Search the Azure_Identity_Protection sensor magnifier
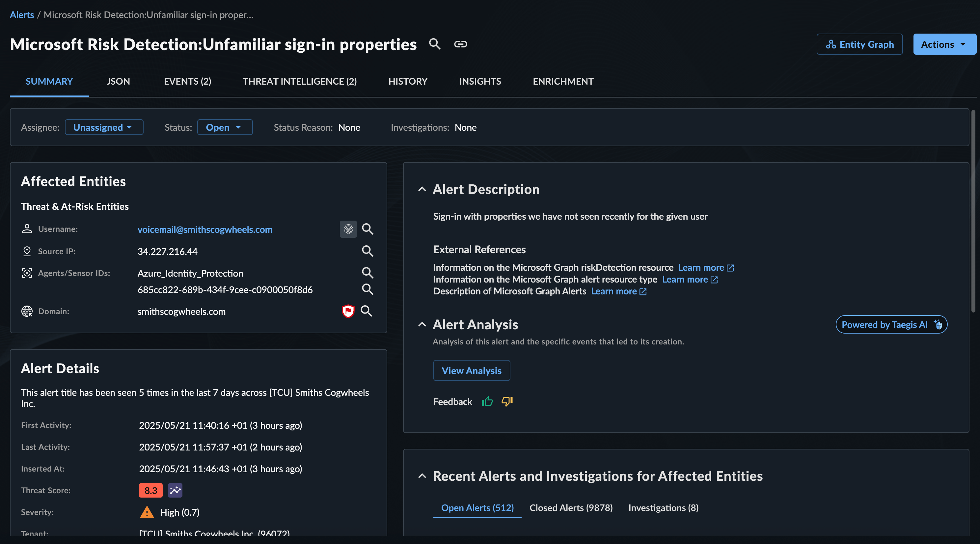 pos(367,272)
